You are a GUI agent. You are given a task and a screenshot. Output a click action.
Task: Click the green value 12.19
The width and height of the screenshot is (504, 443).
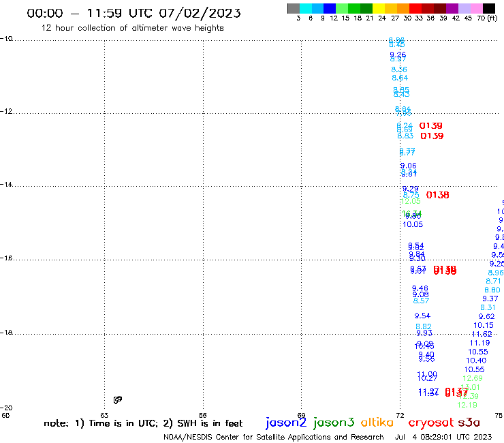point(467,406)
